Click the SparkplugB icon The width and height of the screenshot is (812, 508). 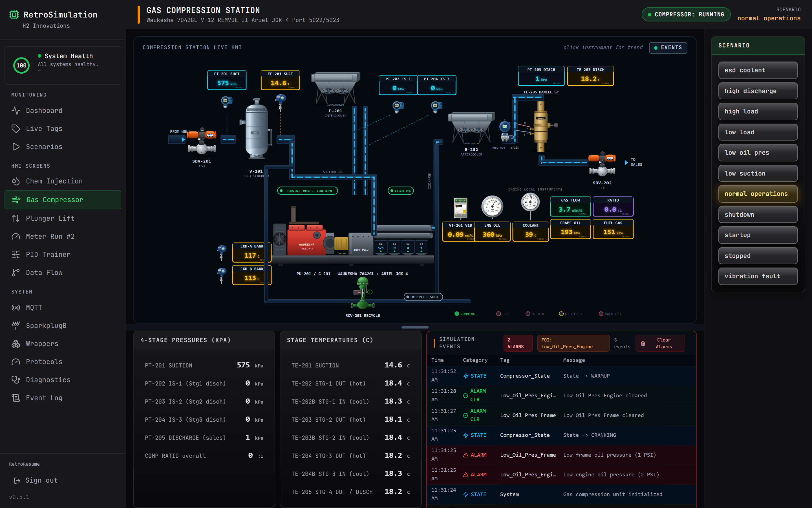click(16, 326)
